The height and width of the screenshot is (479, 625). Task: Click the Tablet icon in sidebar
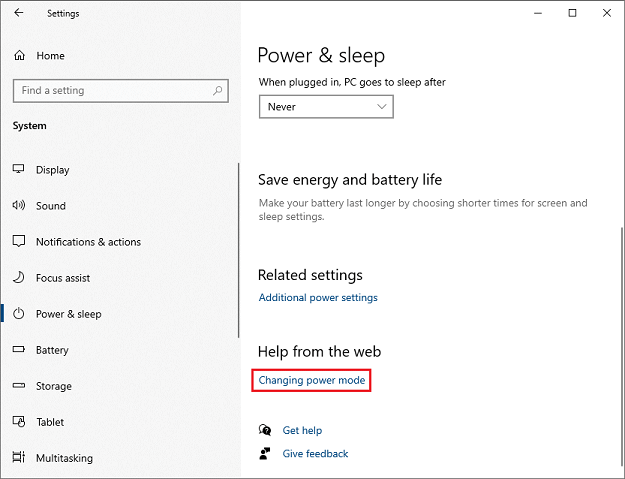(x=18, y=422)
